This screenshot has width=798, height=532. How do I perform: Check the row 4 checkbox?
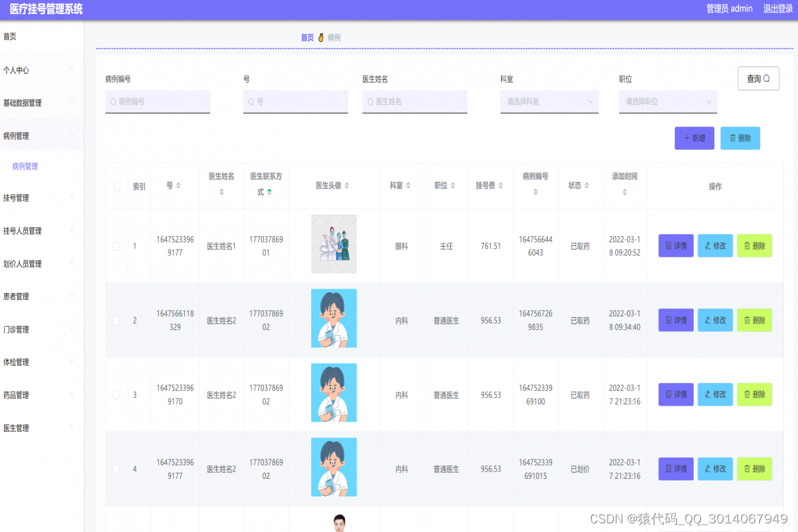point(116,469)
